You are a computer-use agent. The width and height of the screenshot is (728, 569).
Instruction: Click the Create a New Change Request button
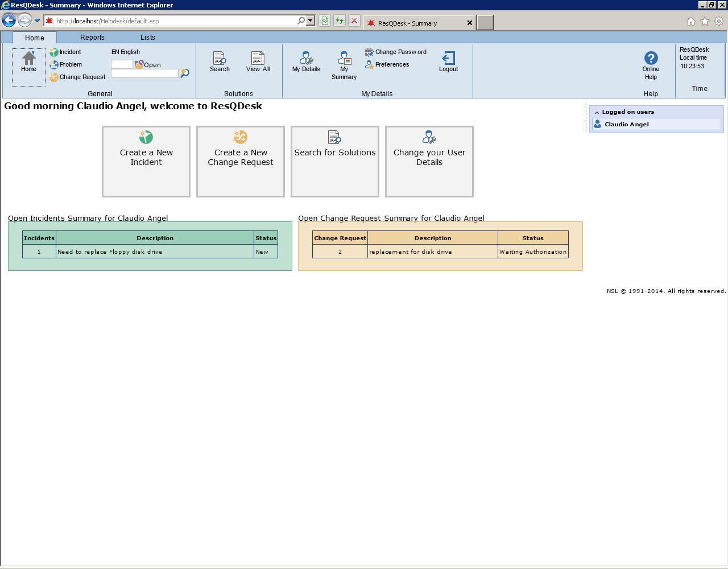coord(241,162)
